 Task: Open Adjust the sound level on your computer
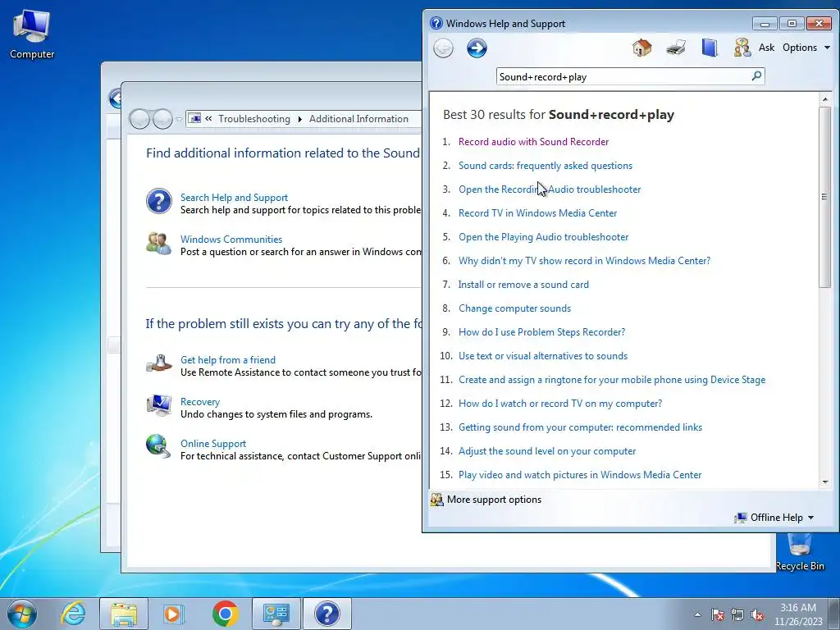pos(547,451)
